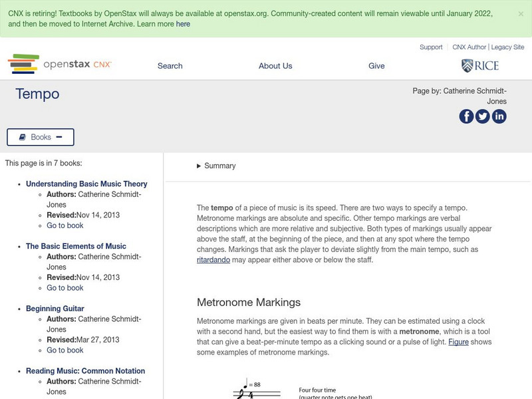
Task: Open the 'here' link in the banner
Action: coord(183,24)
